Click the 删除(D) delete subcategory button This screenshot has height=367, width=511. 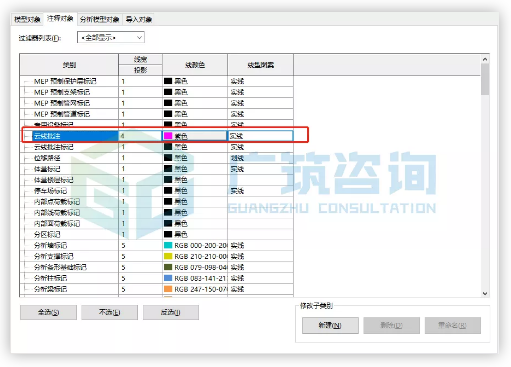[391, 325]
